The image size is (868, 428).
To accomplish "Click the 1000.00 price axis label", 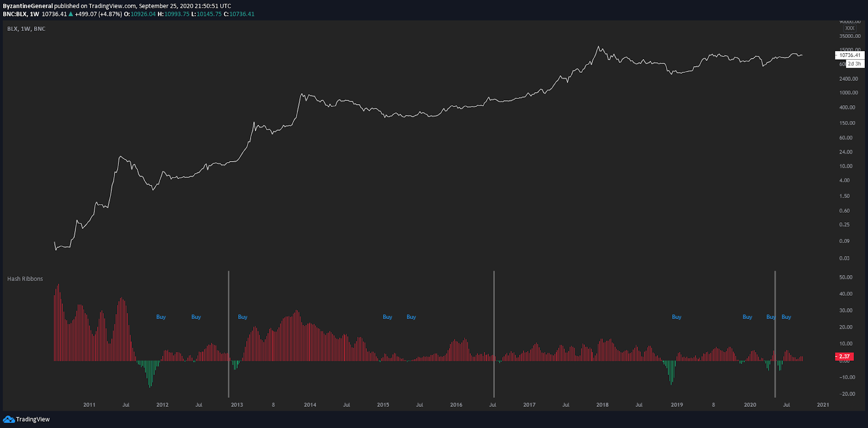I will (849, 93).
